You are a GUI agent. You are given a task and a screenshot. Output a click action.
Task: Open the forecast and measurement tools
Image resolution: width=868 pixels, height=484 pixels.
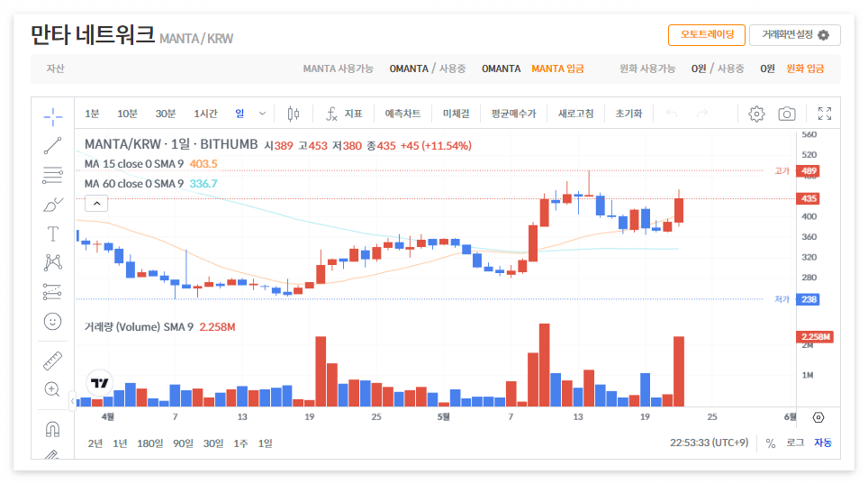tap(52, 292)
